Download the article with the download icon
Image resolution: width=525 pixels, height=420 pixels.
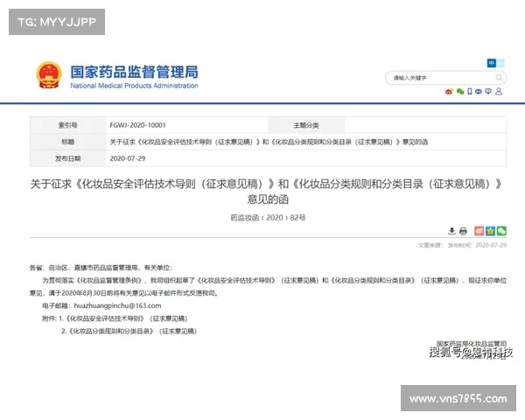click(451, 231)
